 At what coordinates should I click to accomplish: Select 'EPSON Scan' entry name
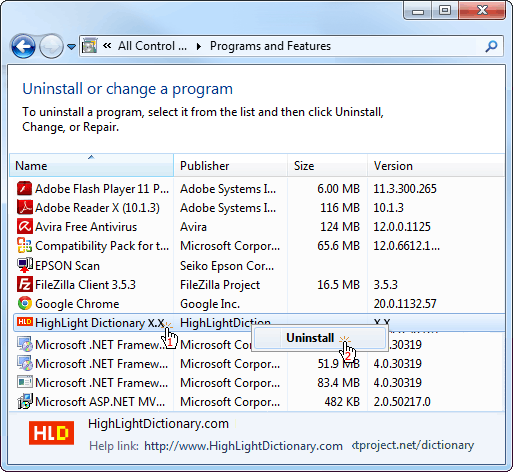(x=67, y=266)
